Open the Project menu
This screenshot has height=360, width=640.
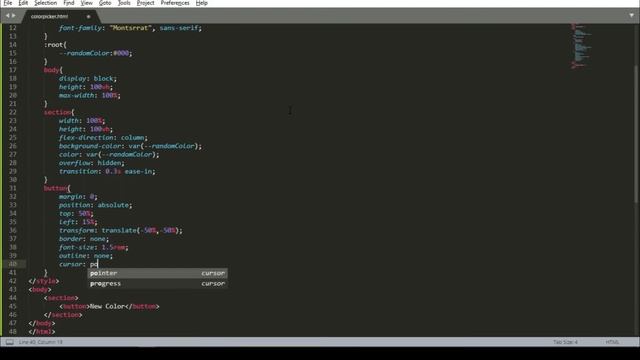point(145,3)
